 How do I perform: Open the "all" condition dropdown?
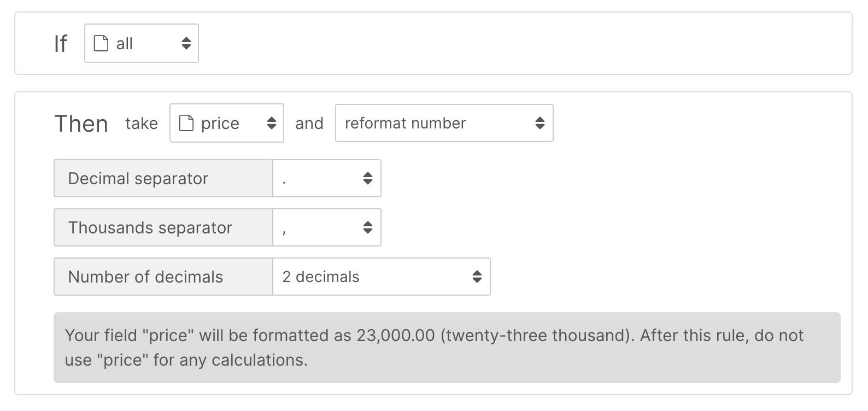141,43
